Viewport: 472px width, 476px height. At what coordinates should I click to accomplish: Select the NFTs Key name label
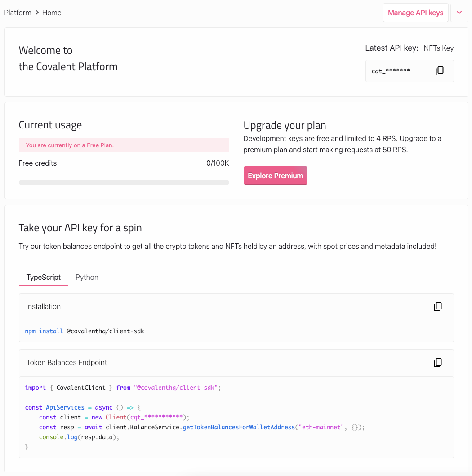point(439,48)
